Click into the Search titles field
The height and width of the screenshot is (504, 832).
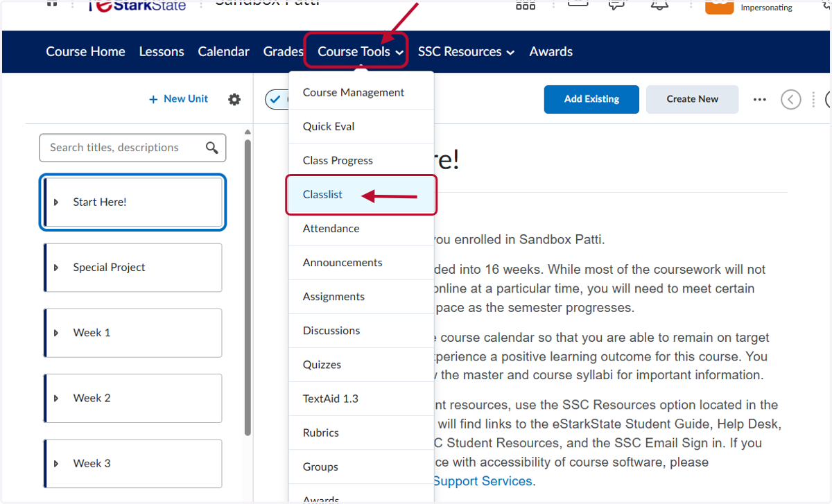(x=132, y=148)
